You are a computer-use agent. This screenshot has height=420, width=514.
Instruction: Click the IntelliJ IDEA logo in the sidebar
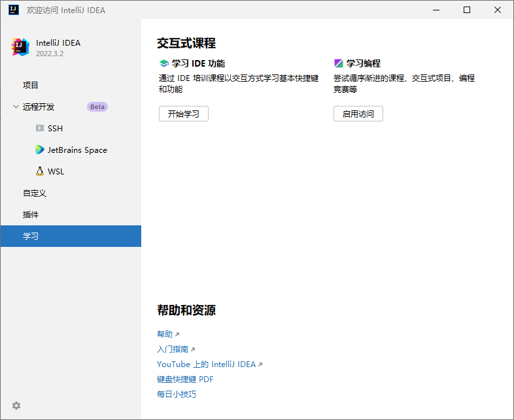pyautogui.click(x=20, y=47)
